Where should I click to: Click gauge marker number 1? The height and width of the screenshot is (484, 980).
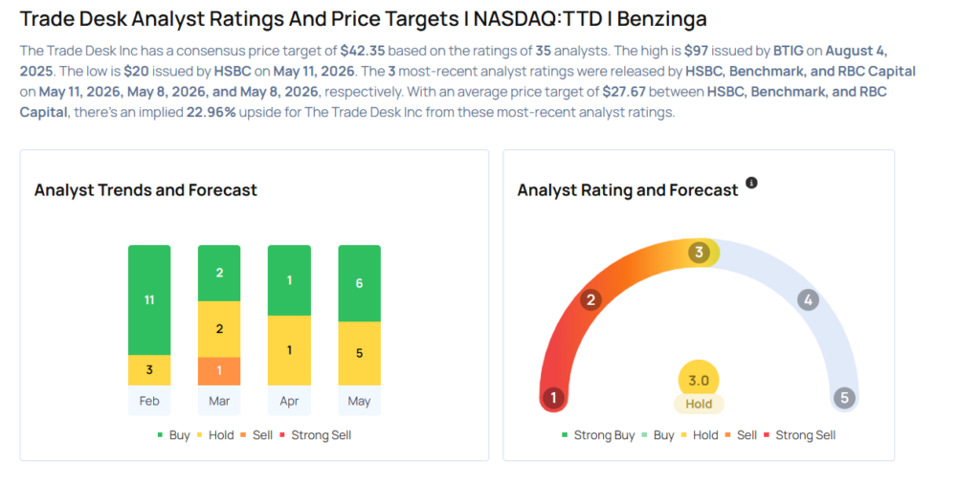pyautogui.click(x=554, y=398)
